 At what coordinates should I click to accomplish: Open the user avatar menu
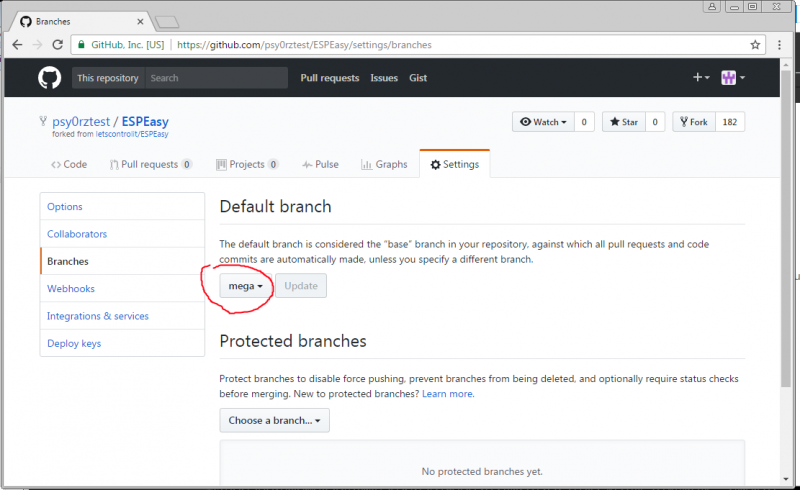pyautogui.click(x=733, y=78)
